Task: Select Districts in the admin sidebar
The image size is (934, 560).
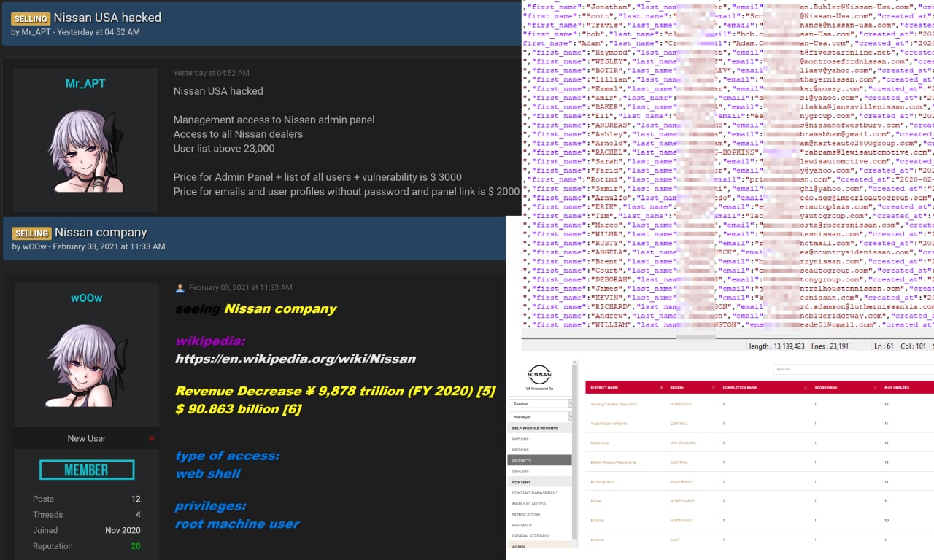Action: tap(539, 460)
